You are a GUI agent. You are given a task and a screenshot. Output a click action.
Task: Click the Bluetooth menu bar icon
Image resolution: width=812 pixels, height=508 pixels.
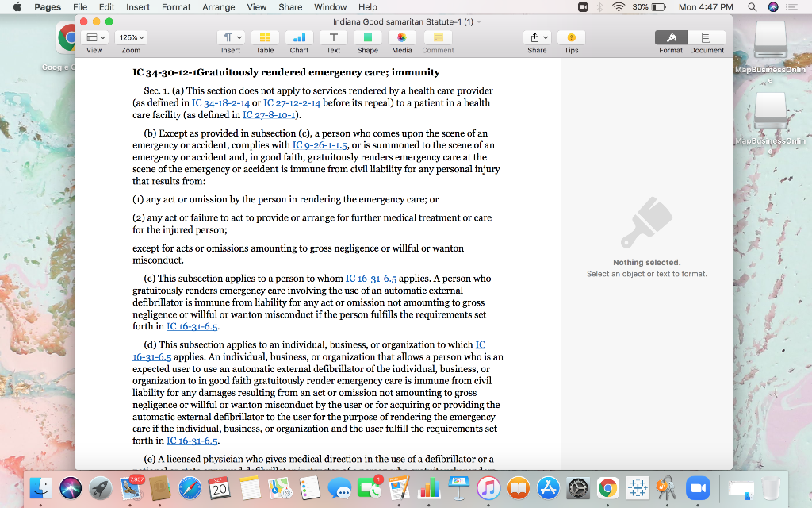599,6
